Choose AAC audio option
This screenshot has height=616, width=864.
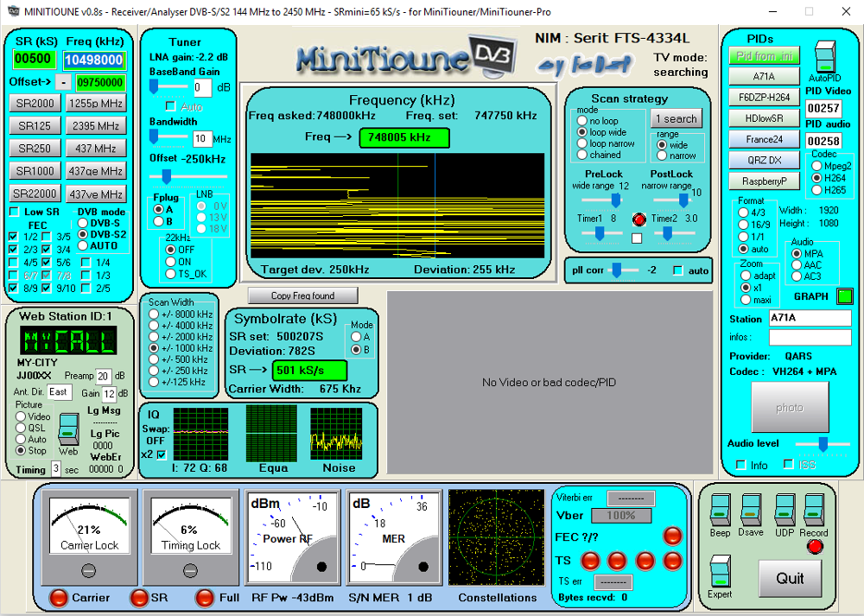[797, 265]
